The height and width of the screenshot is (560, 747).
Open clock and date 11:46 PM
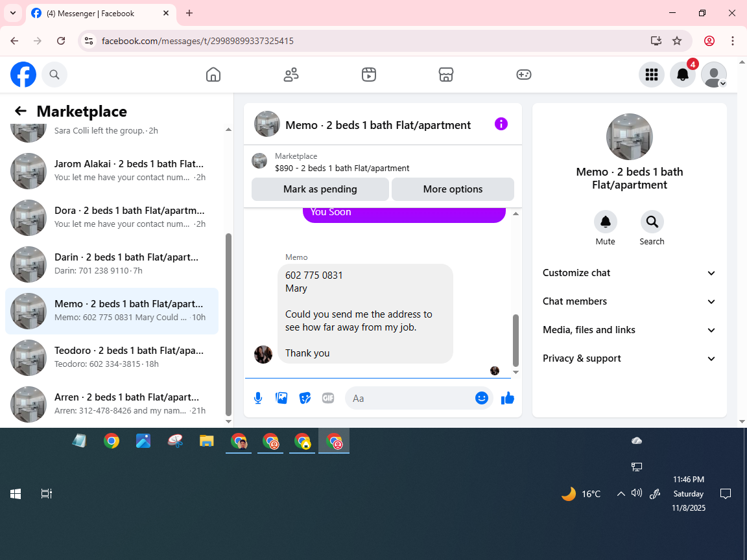click(689, 493)
